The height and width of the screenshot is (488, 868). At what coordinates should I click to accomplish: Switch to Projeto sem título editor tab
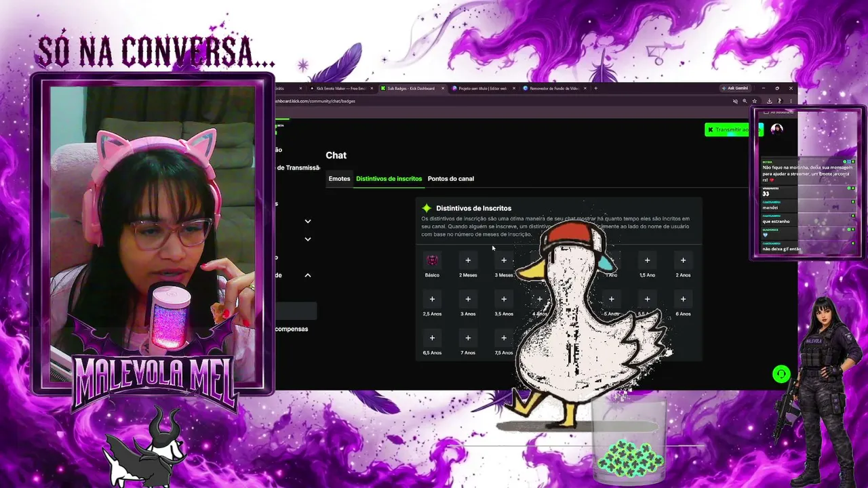tap(482, 88)
